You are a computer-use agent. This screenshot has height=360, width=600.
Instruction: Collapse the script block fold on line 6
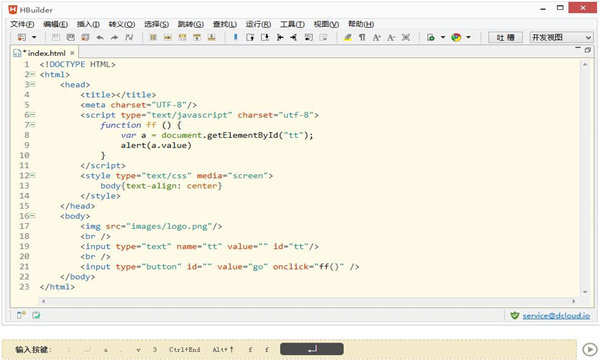pos(33,115)
